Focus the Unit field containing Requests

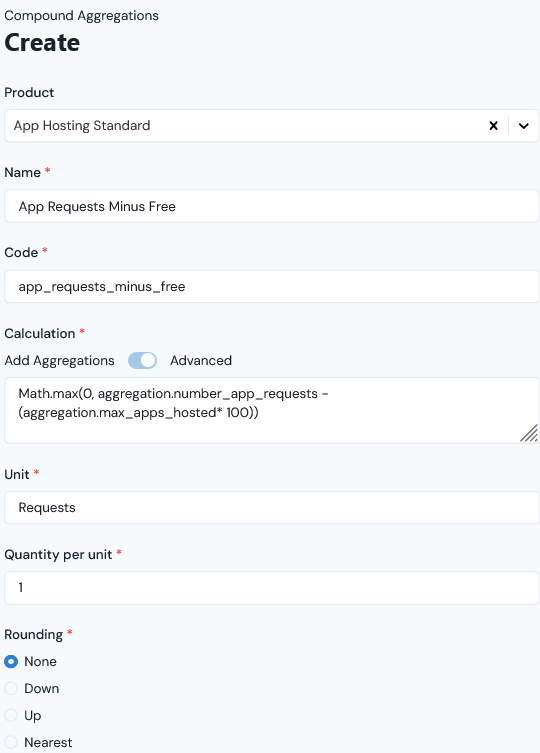(x=272, y=508)
